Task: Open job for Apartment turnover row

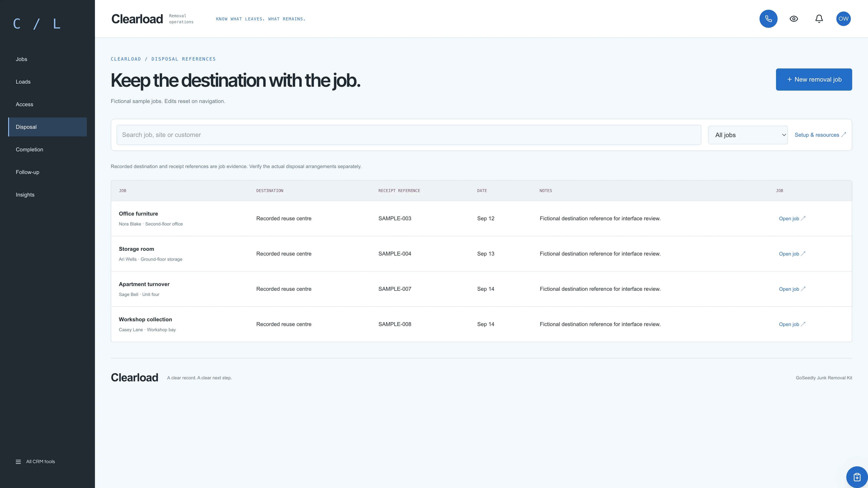Action: pos(792,289)
